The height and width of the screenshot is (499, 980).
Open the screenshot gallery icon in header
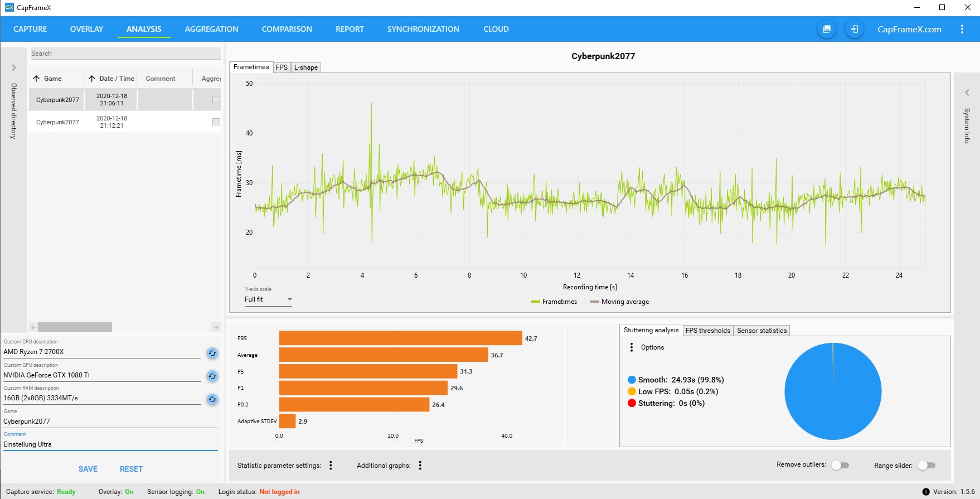point(827,29)
